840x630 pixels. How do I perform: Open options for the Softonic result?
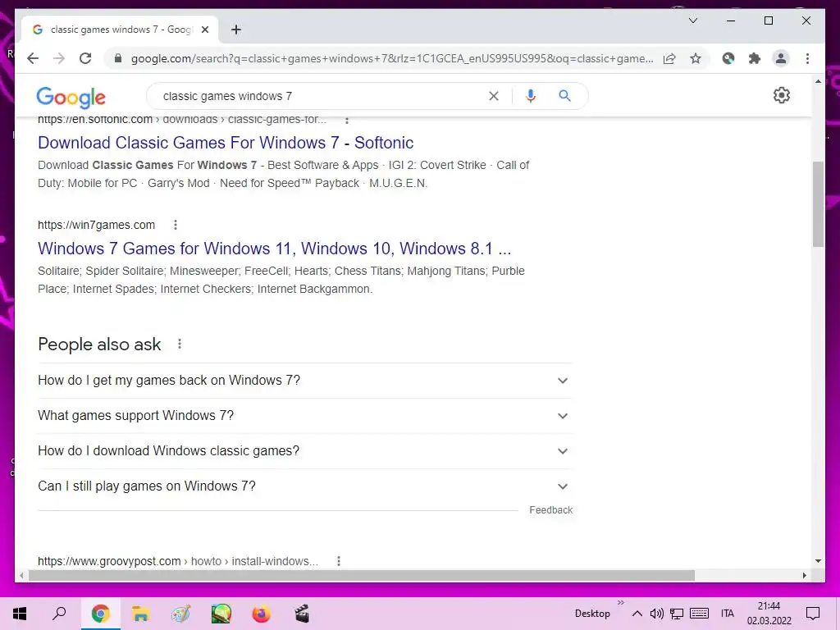tap(347, 120)
